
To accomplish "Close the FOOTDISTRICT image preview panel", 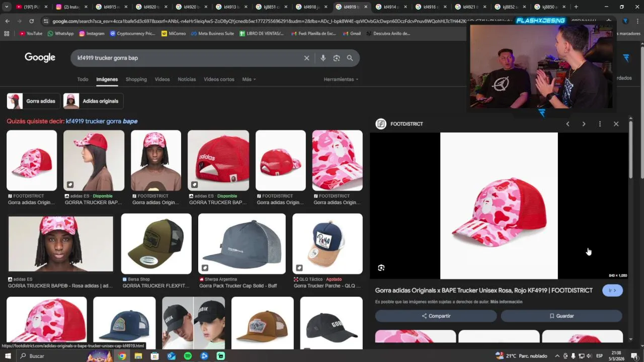I will 616,124.
